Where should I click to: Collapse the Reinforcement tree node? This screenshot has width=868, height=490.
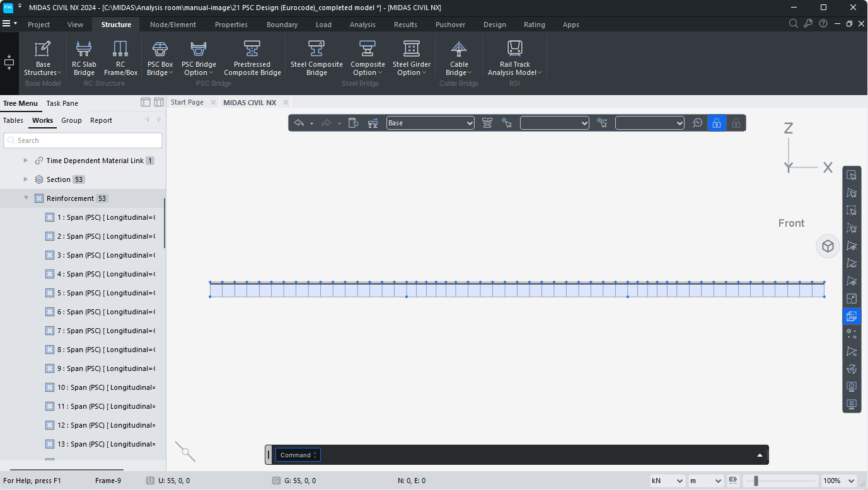(26, 198)
